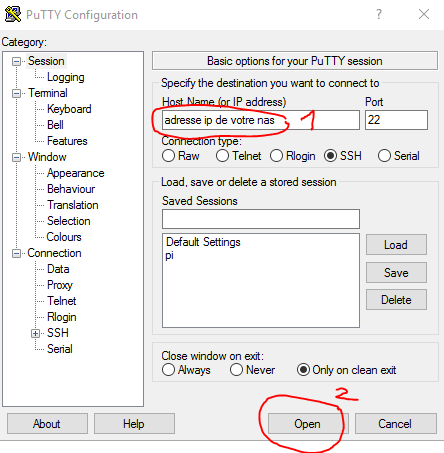Click the Host Name input field
This screenshot has height=453, width=444.
tap(261, 120)
